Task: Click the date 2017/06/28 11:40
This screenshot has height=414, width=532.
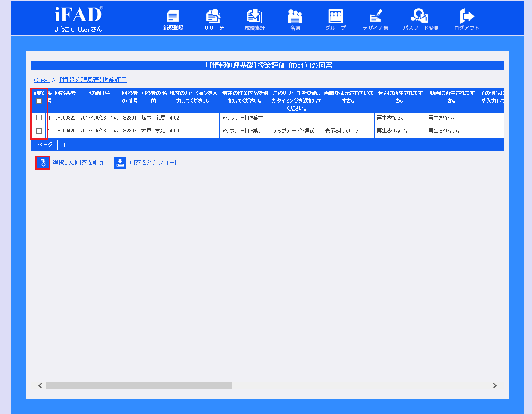Action: coord(100,118)
